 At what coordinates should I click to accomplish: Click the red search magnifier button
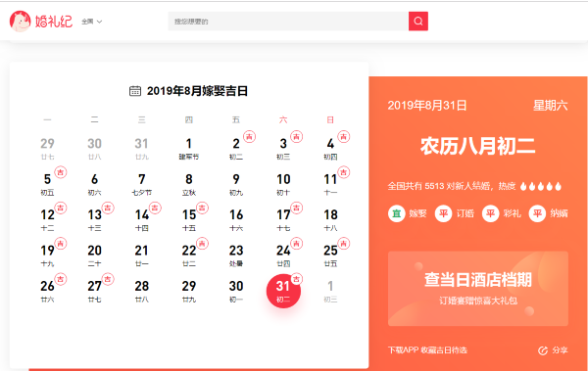click(418, 22)
